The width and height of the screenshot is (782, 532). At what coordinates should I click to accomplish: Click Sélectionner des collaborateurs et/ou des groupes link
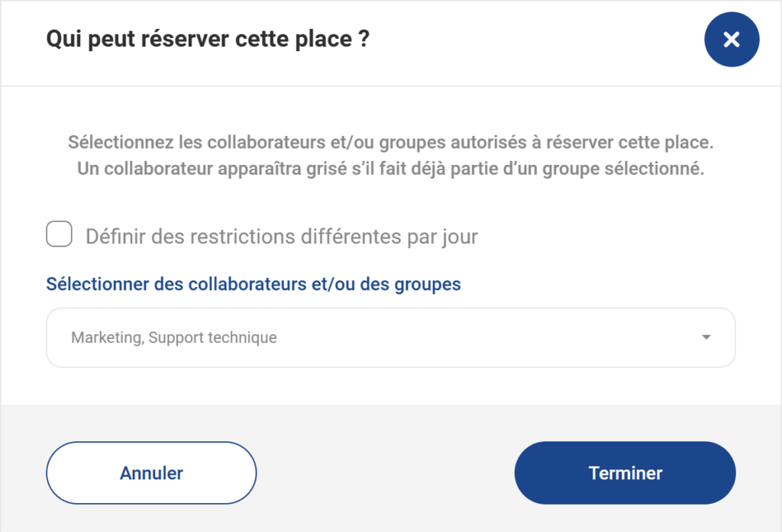pos(253,283)
